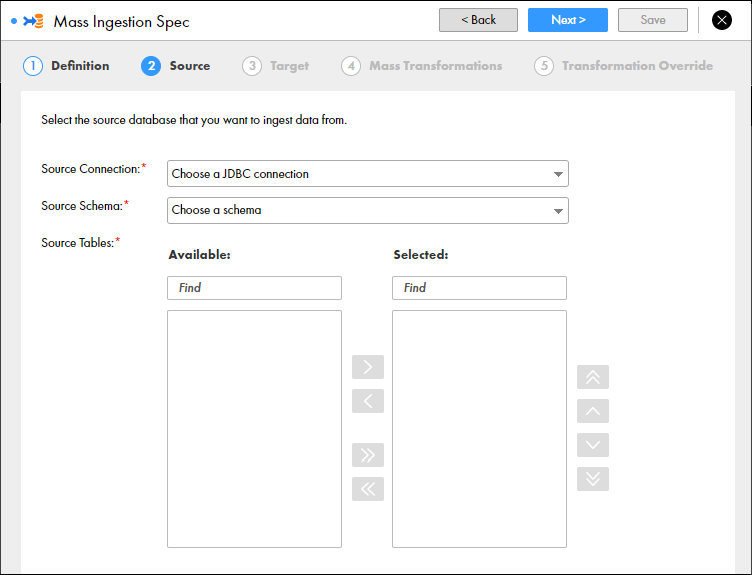The height and width of the screenshot is (575, 752).
Task: Click the step 5 circle number
Action: pyautogui.click(x=544, y=66)
